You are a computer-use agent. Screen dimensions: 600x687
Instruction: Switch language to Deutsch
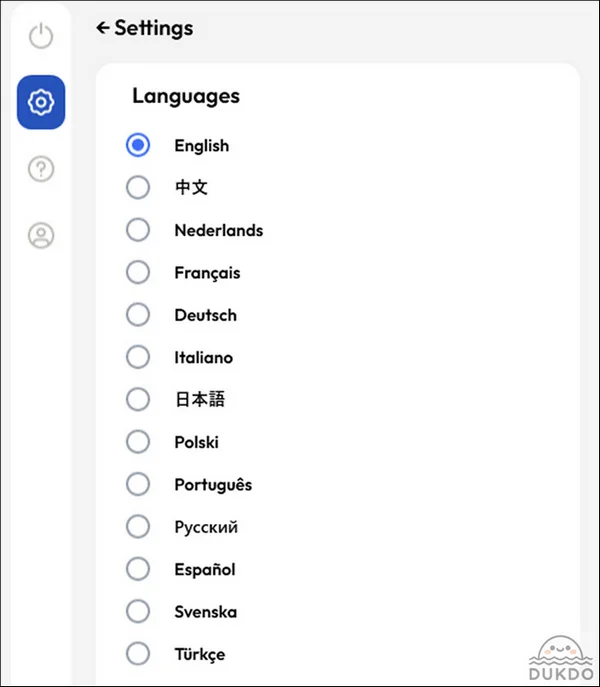(x=138, y=315)
